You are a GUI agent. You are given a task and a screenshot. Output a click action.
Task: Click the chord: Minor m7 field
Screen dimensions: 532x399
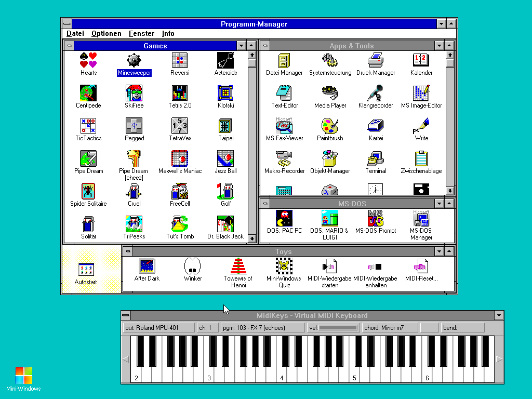tap(390, 328)
